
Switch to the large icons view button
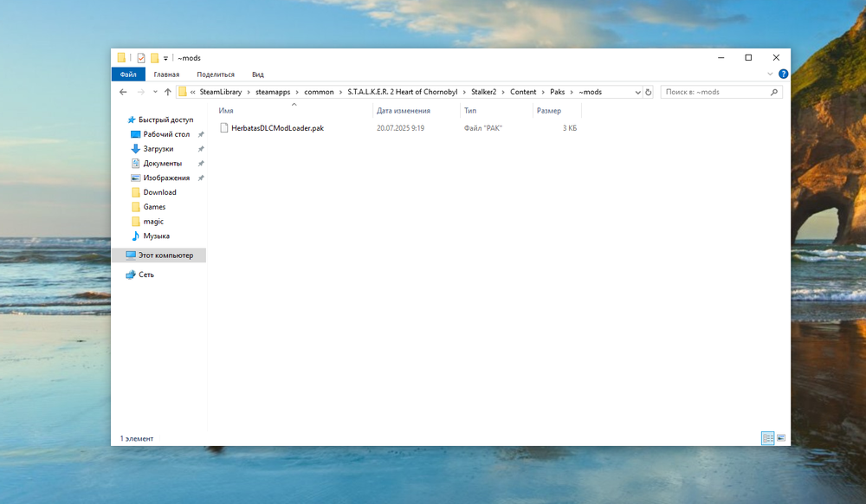(781, 438)
